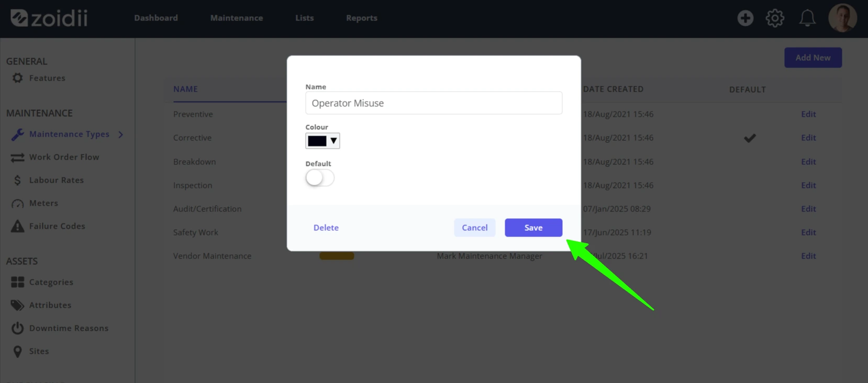Screen dimensions: 868x383
Task: Click the Labour Rates dollar icon
Action: coord(17,181)
